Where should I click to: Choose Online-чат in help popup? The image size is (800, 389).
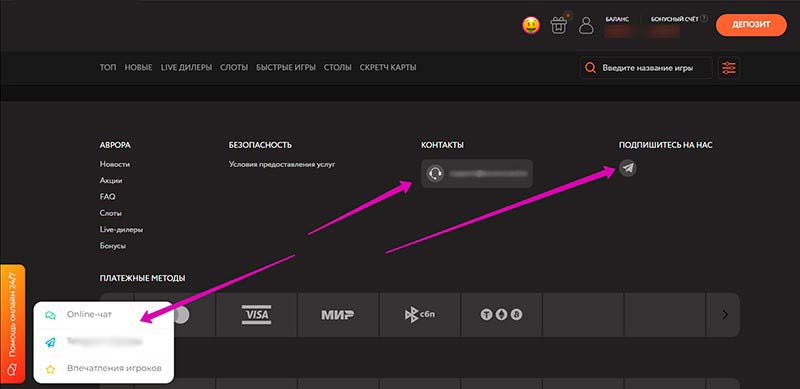pos(89,314)
